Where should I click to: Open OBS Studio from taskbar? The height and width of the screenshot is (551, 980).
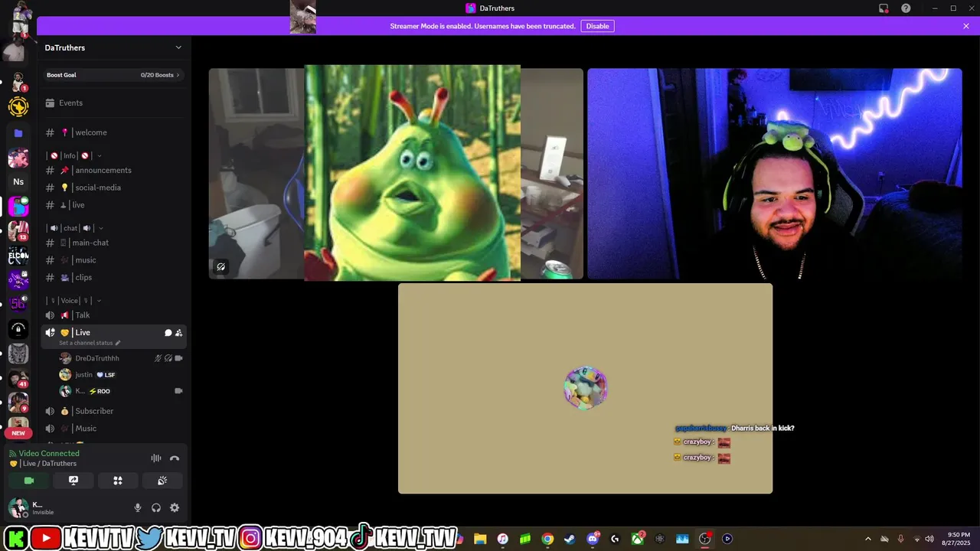[704, 539]
